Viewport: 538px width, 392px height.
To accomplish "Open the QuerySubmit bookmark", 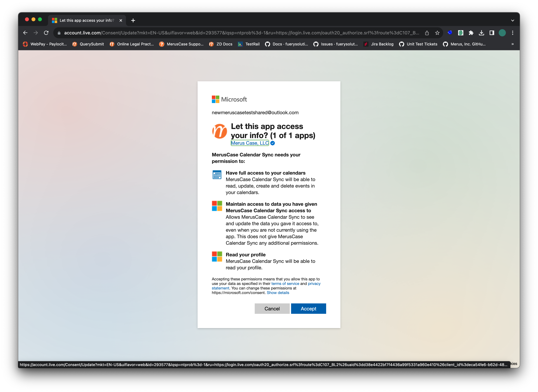I will pos(88,44).
